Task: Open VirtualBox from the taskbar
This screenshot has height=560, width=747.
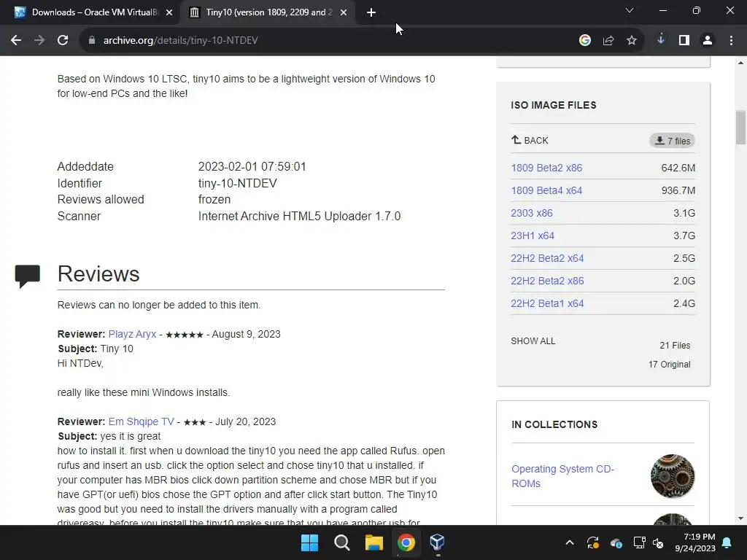Action: point(438,542)
